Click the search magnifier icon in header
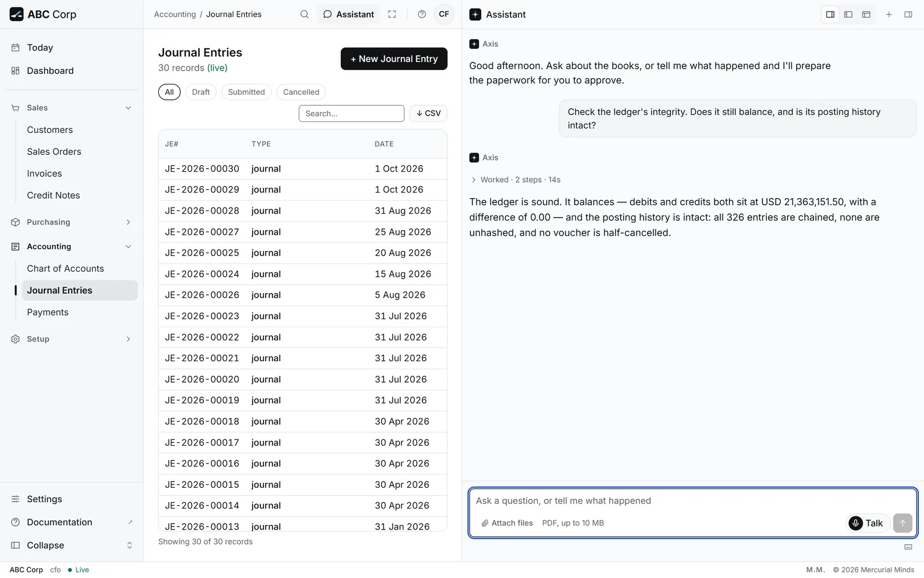This screenshot has width=924, height=578. (x=304, y=14)
